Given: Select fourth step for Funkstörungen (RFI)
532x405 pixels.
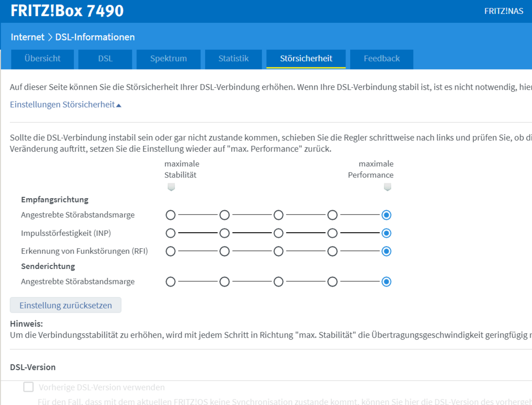Looking at the screenshot, I should [332, 251].
